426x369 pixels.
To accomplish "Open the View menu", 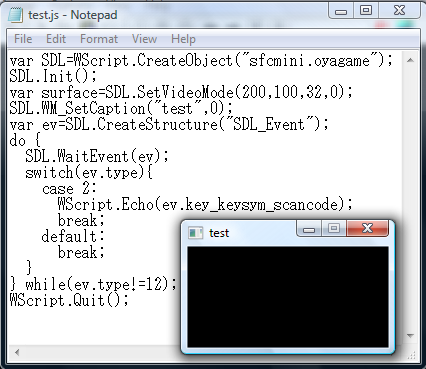I will pos(144,39).
